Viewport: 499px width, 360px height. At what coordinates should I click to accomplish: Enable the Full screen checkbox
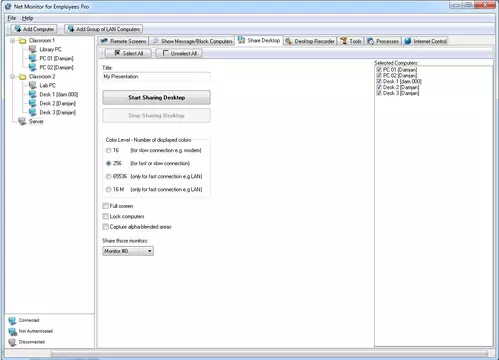[x=106, y=206]
